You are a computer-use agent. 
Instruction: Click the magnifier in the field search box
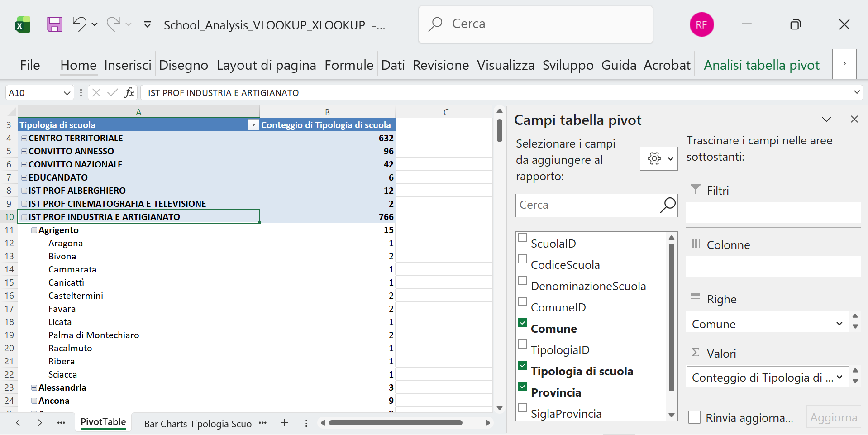tap(667, 206)
